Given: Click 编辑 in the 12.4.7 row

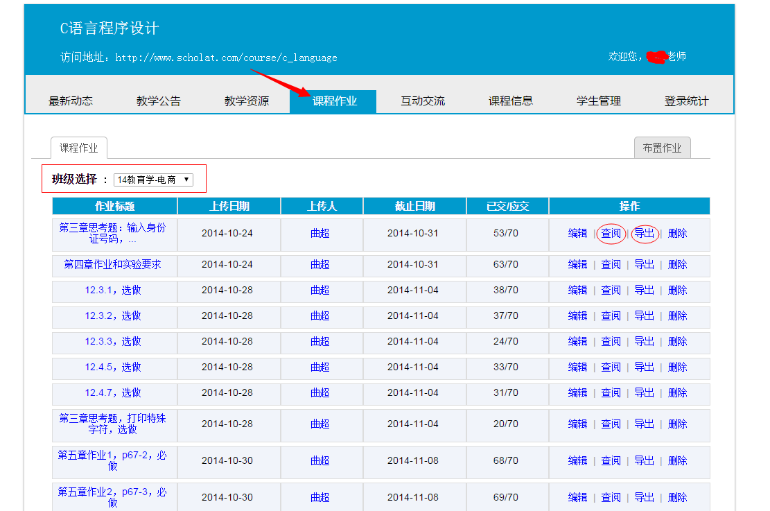Looking at the screenshot, I should 578,392.
